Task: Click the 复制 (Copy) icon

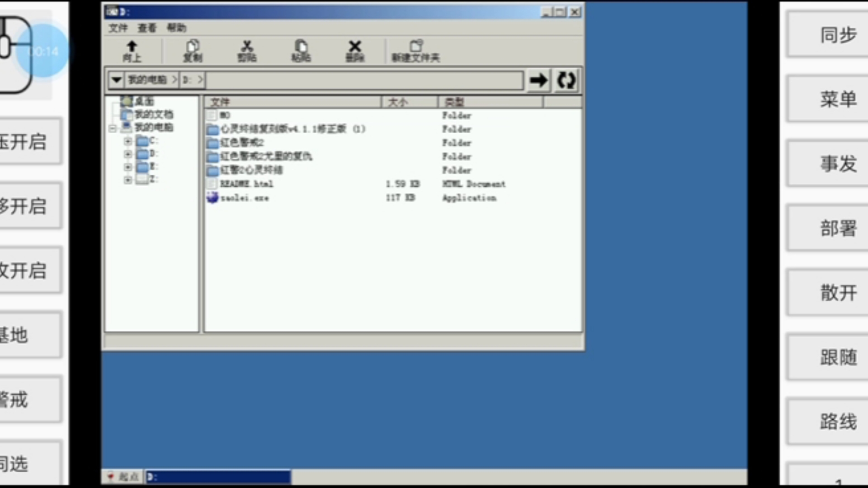Action: coord(193,51)
